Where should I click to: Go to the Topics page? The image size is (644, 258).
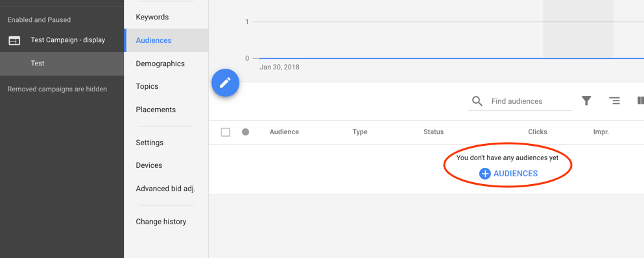(x=147, y=86)
